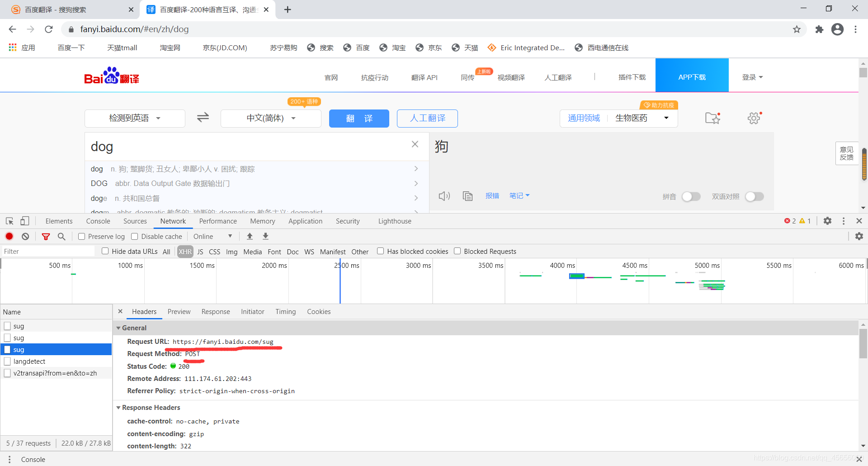Screen dimensions: 868x466
Task: Open target language dropdown 中文(简体)
Action: coord(271,118)
